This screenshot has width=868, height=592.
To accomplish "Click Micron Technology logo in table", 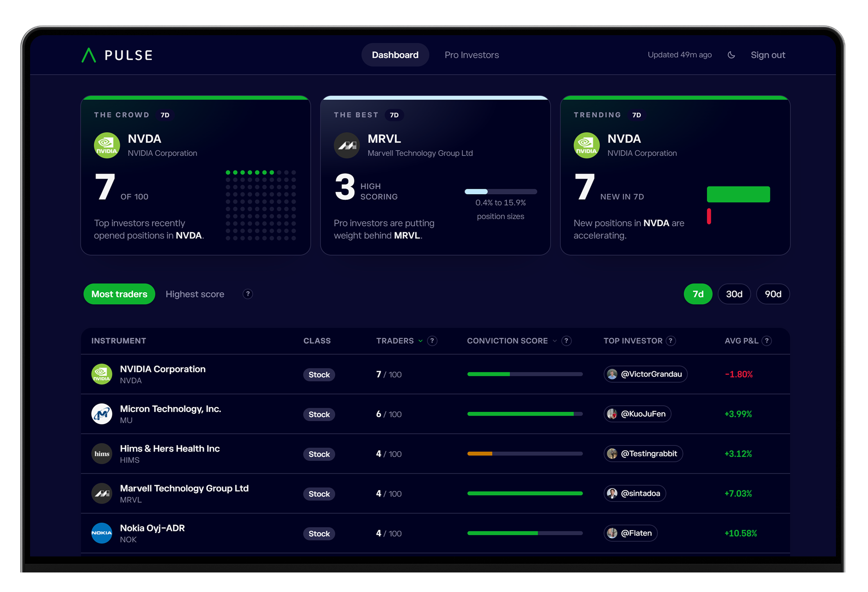I will (x=102, y=414).
